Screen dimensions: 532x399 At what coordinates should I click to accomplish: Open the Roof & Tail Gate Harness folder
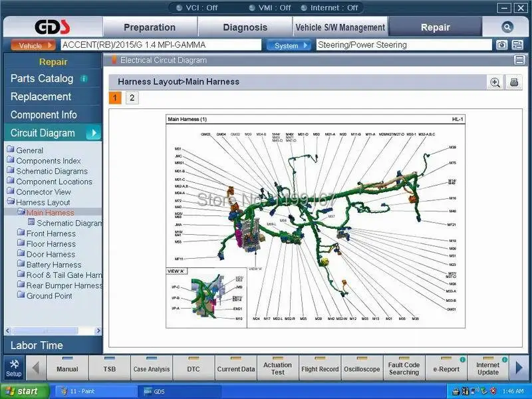tap(59, 275)
